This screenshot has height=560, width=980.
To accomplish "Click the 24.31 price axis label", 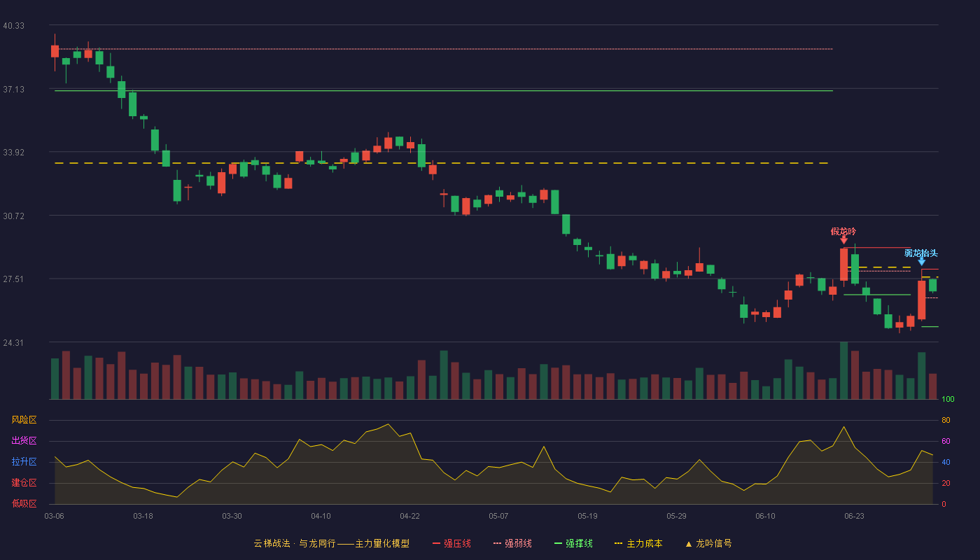I will [x=13, y=343].
